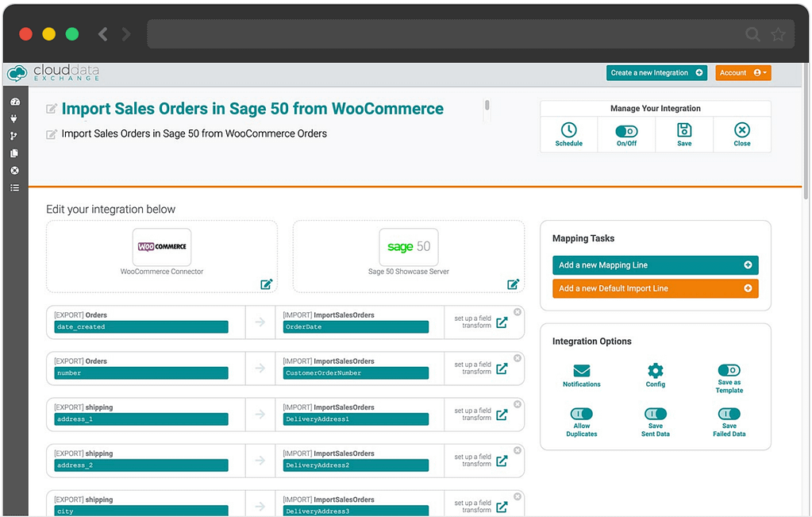Screen dimensions: 812x517
Task: Click 'Import Sales Orders in Sage 50 from WooCommerce Orders' description
Action: [x=194, y=133]
